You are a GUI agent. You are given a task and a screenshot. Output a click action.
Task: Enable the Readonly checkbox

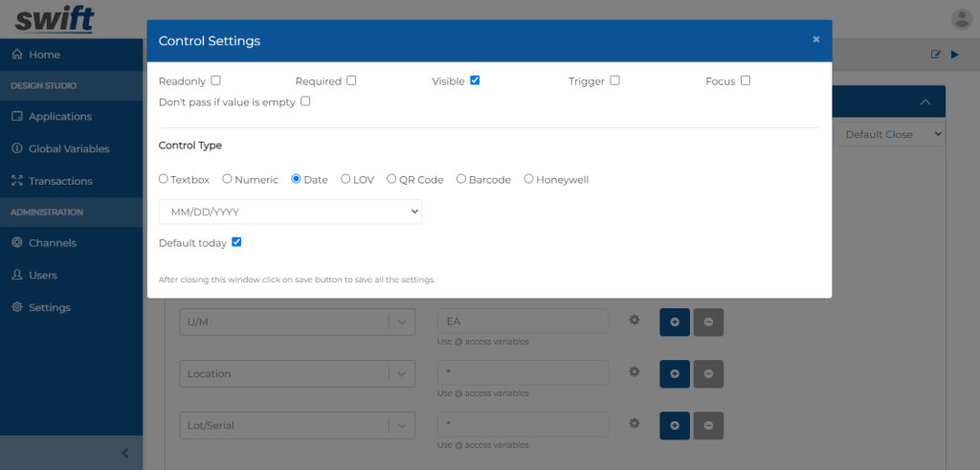point(215,80)
